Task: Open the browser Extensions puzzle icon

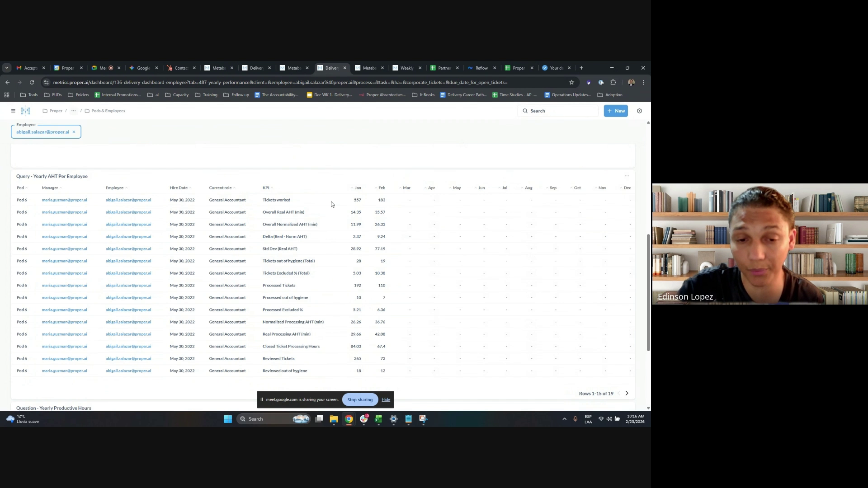Action: pos(613,82)
